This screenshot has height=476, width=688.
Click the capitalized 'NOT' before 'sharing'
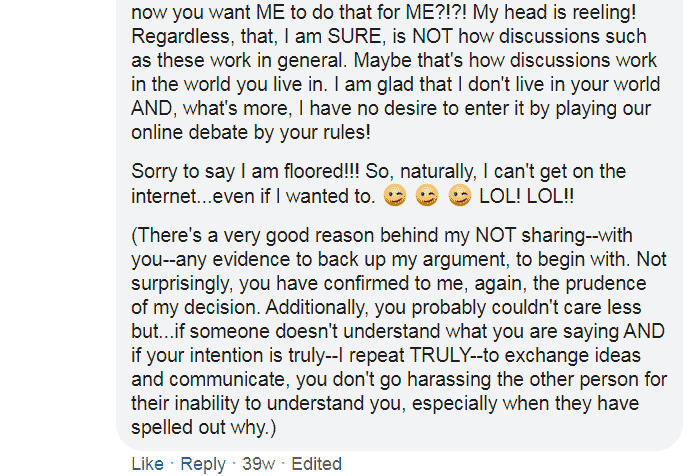496,236
